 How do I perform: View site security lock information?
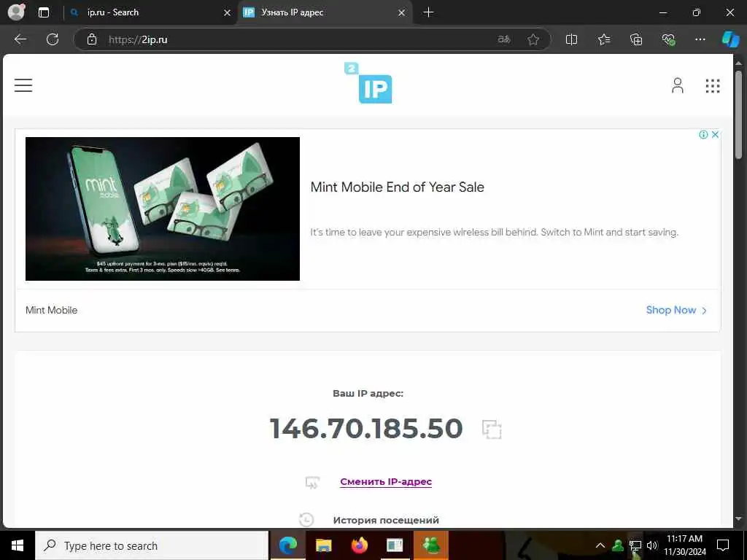[x=91, y=39]
